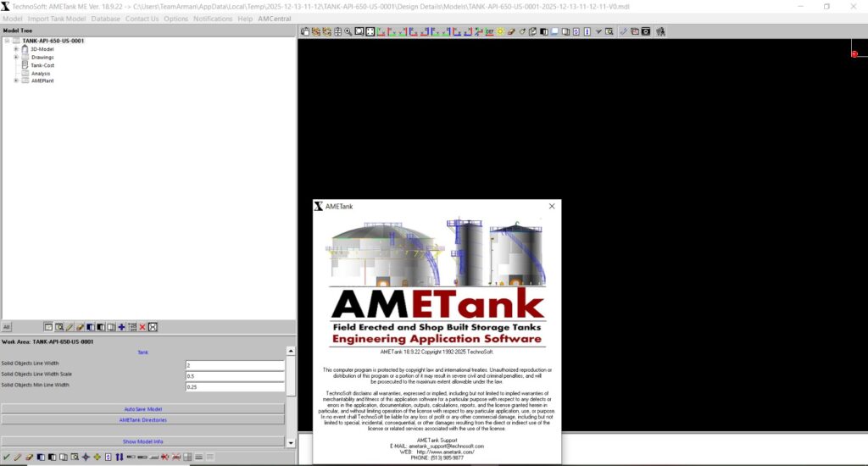The height and width of the screenshot is (466, 868).
Task: Expand the AMEPlant tree node
Action: click(x=16, y=80)
